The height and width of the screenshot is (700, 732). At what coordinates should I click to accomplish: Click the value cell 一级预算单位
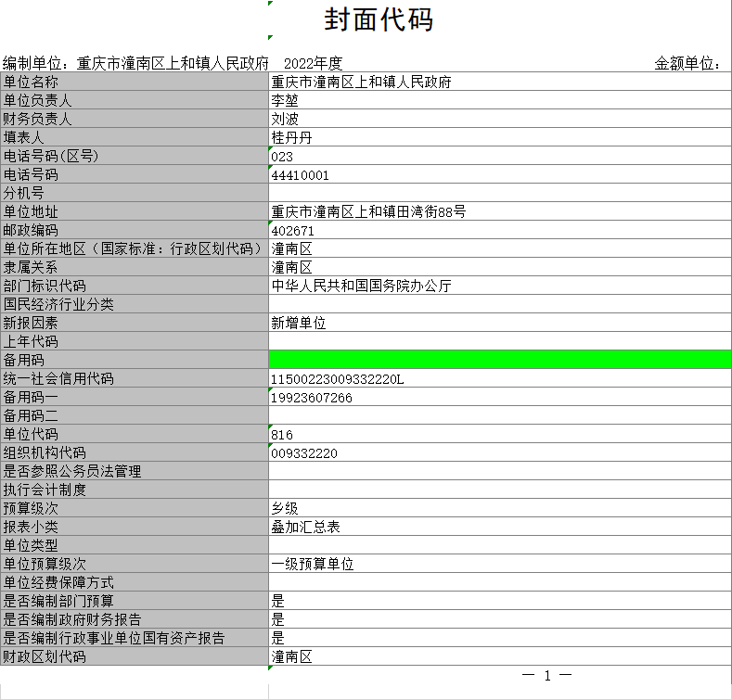500,564
